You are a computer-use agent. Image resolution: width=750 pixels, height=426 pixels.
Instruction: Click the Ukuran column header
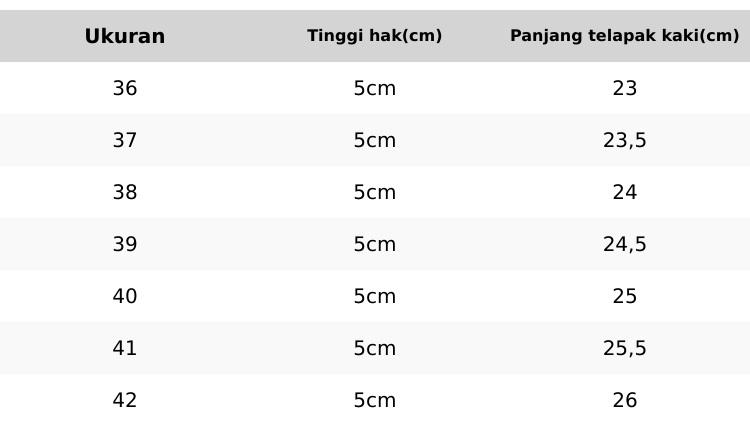[125, 37]
